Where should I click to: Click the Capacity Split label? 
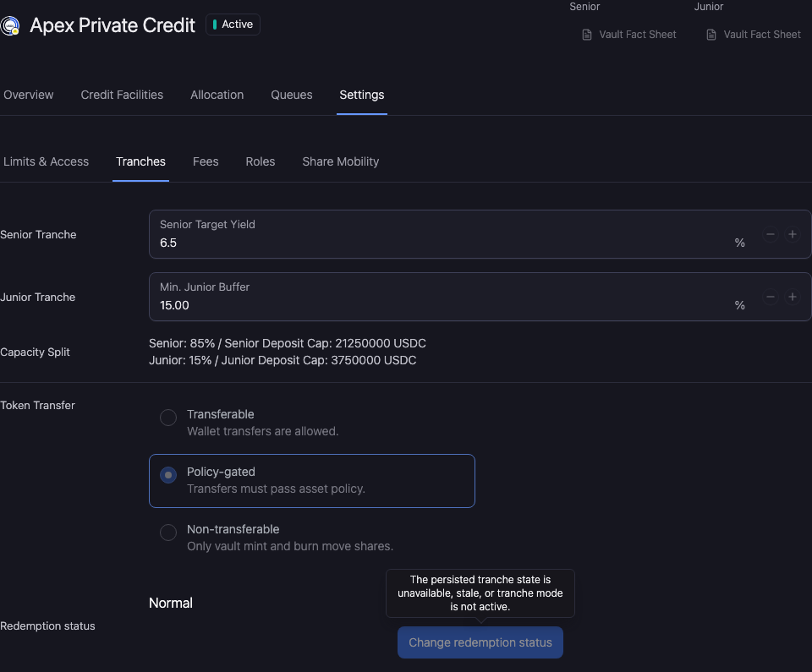[x=35, y=352]
